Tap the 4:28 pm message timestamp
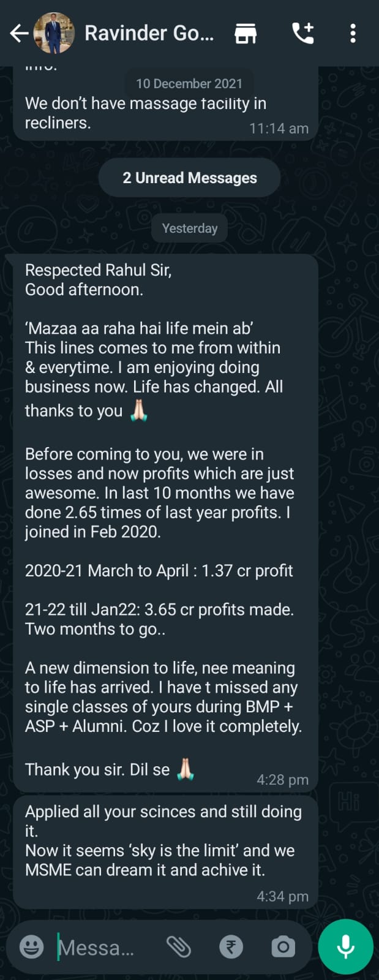The height and width of the screenshot is (980, 379). coord(282,780)
